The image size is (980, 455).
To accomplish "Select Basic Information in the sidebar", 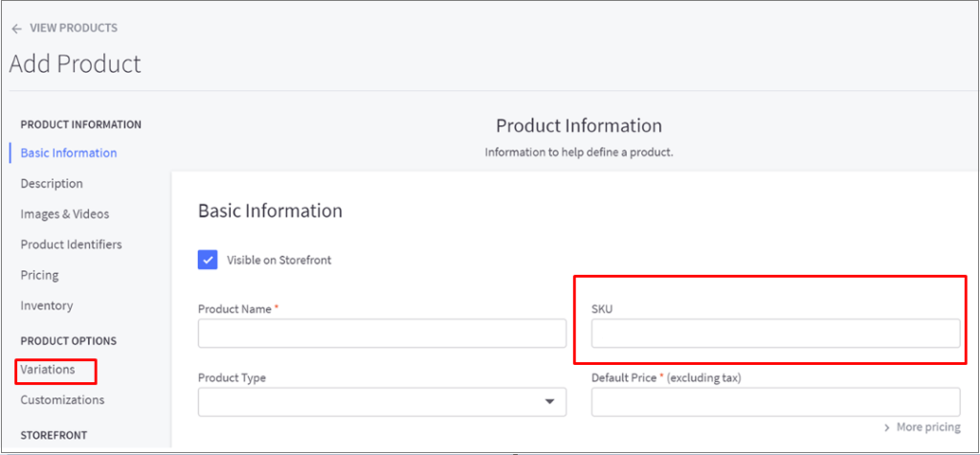I will pyautogui.click(x=68, y=153).
